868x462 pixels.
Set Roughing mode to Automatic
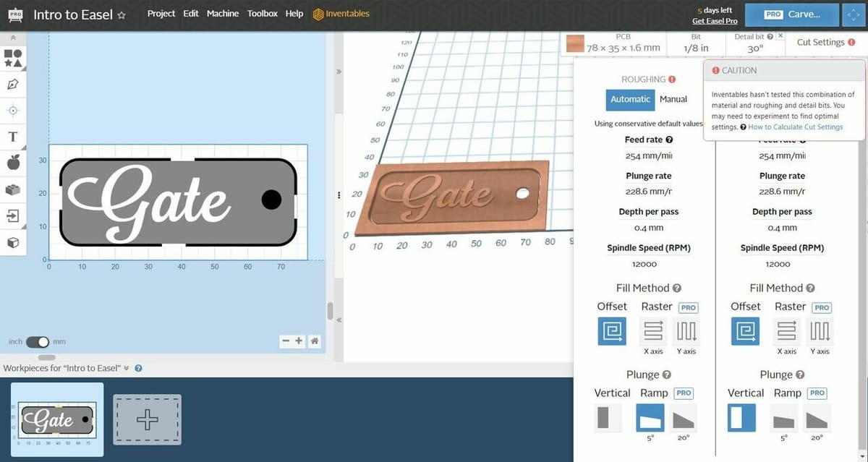(630, 100)
